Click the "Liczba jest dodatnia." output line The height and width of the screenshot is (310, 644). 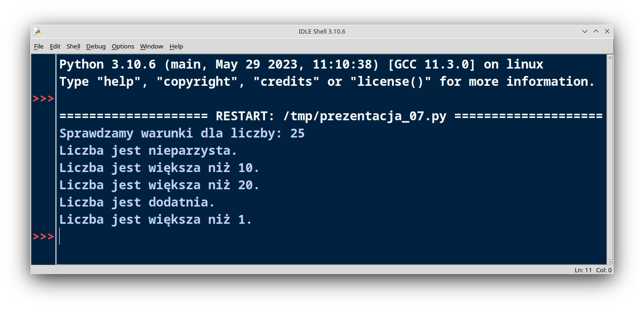click(137, 202)
